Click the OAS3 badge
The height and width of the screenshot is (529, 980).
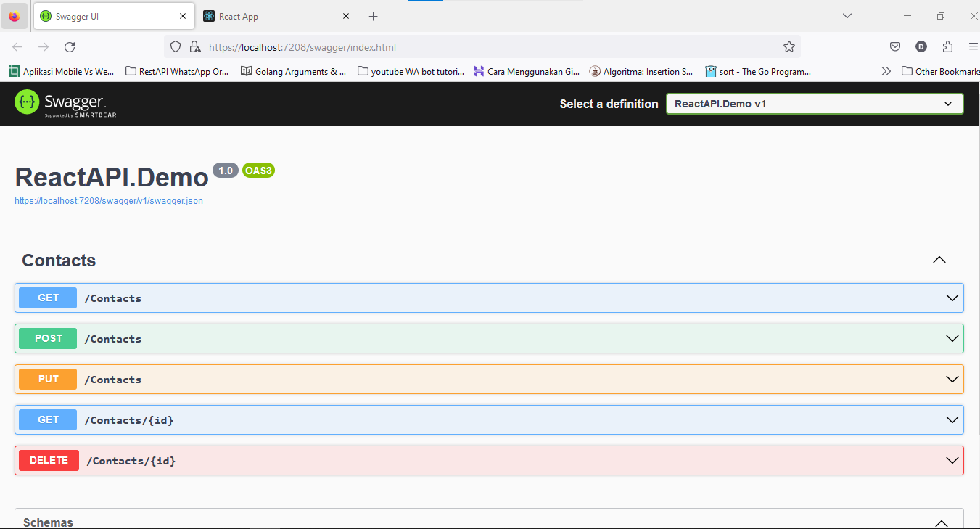point(258,171)
